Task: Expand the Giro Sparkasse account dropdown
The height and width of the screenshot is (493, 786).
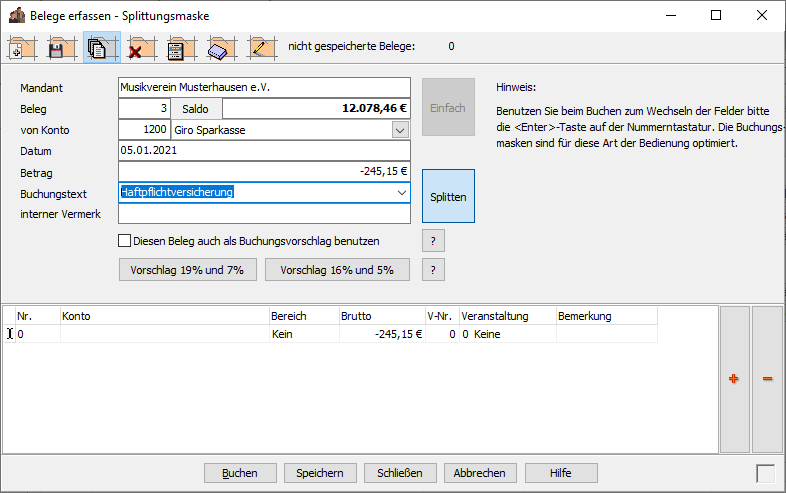Action: coord(400,130)
